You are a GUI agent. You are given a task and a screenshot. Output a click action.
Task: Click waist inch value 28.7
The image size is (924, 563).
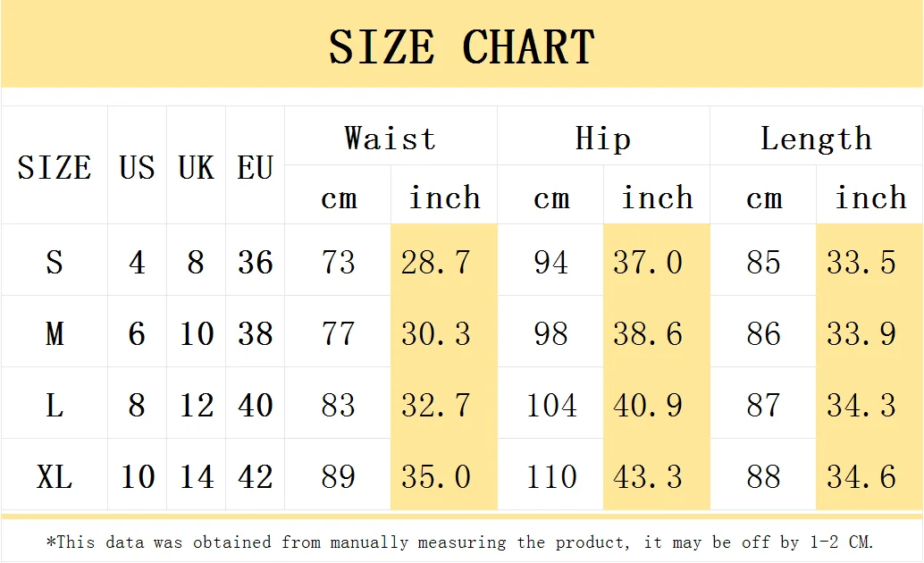point(435,262)
